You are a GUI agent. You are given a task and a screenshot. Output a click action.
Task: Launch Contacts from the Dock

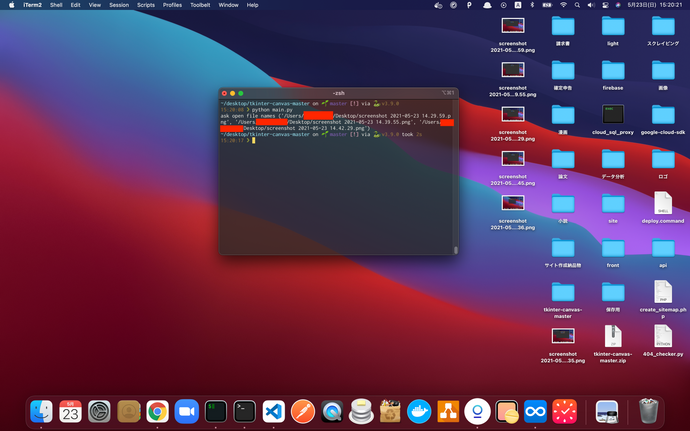pyautogui.click(x=128, y=412)
